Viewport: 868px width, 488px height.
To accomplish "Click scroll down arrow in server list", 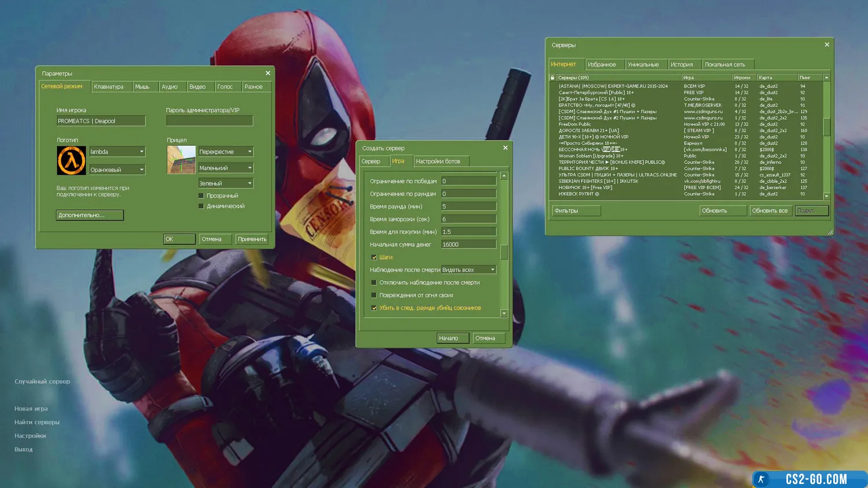I will (x=826, y=196).
